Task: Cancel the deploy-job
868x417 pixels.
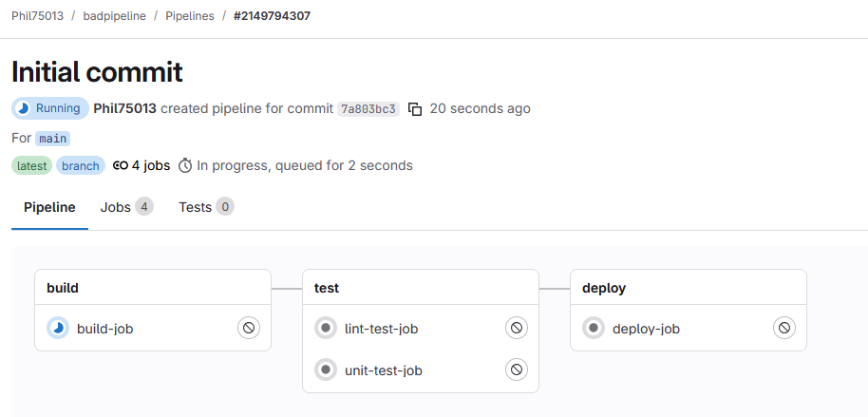Action: tap(783, 328)
